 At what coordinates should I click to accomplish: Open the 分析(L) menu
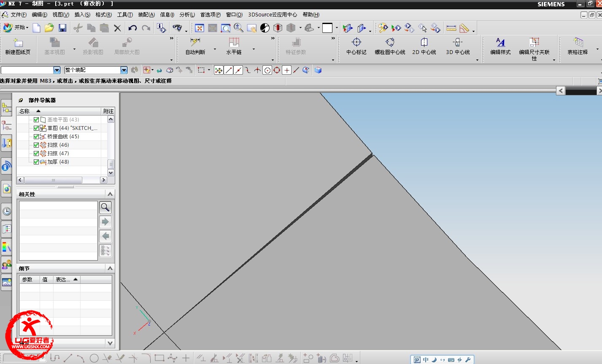187,15
